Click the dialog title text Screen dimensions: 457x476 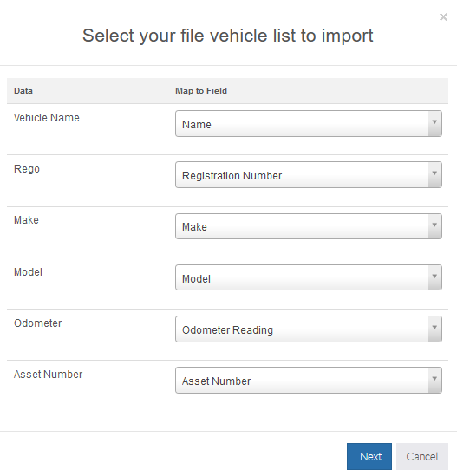click(228, 36)
